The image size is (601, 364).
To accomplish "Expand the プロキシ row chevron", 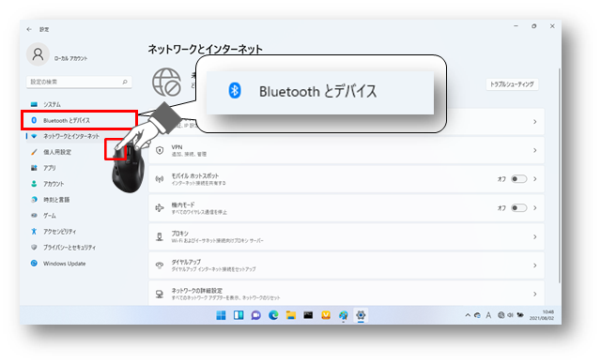I will [x=534, y=237].
